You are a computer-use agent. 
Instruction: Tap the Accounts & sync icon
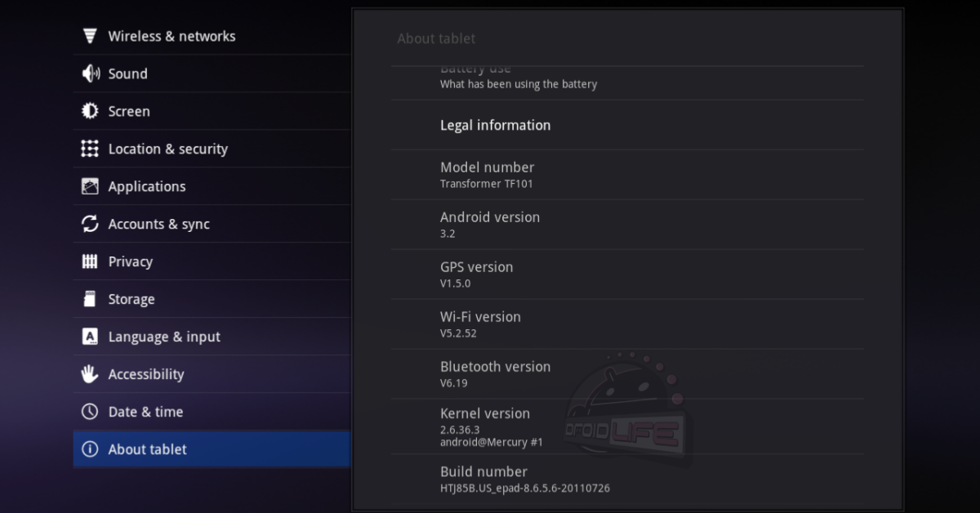[x=90, y=224]
